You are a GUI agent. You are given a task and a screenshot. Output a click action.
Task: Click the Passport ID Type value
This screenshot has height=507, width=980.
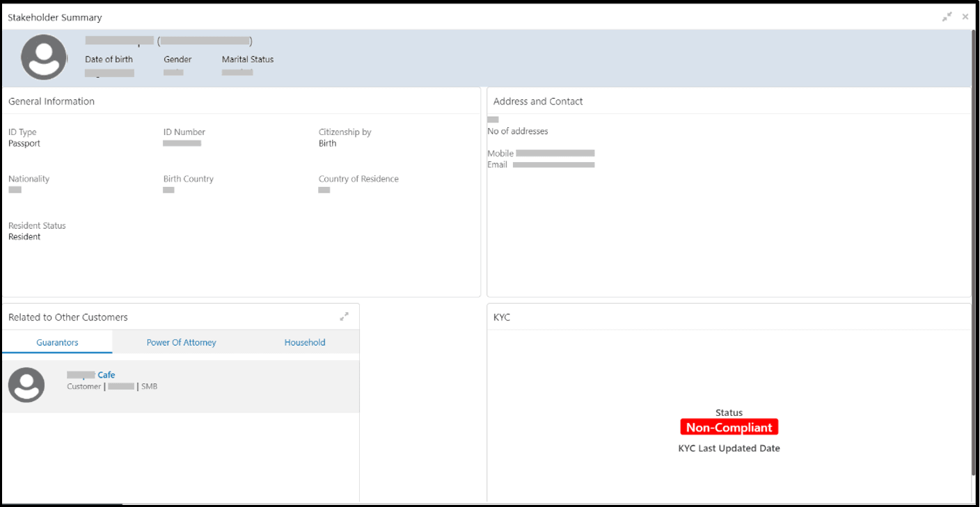(x=24, y=143)
